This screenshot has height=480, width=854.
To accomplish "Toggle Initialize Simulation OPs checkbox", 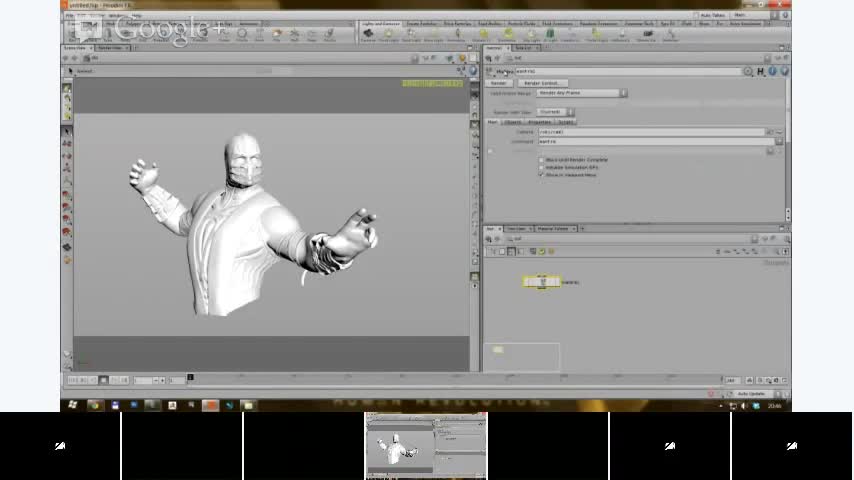I will pyautogui.click(x=541, y=168).
